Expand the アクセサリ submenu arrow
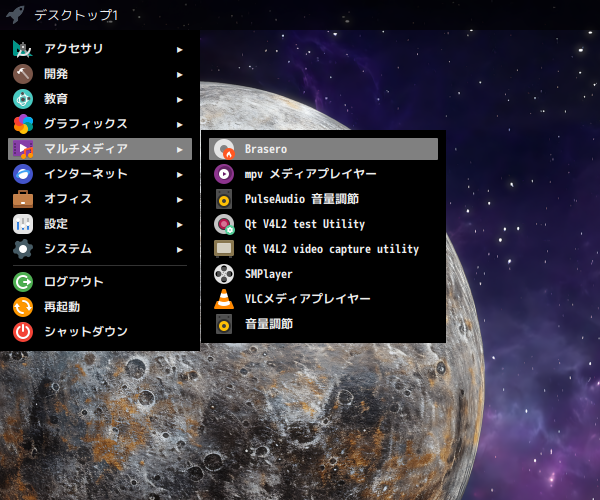This screenshot has height=500, width=600. click(179, 50)
